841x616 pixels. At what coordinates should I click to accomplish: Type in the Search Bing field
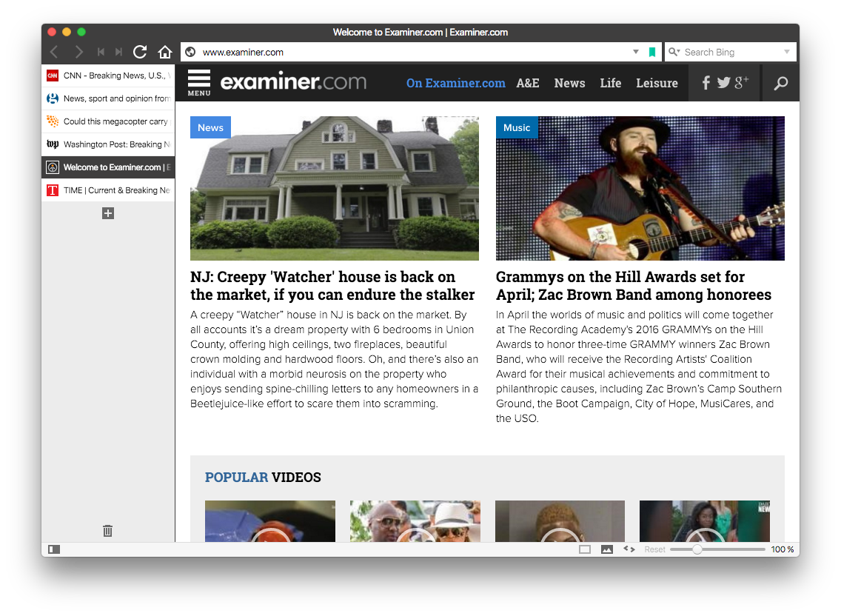click(732, 52)
